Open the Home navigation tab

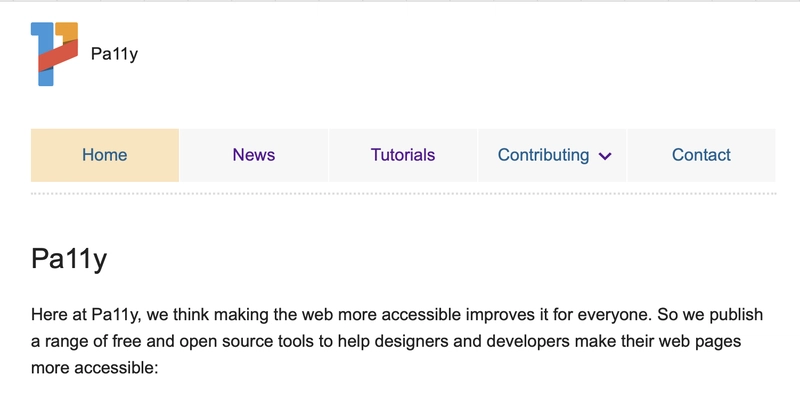(x=105, y=155)
